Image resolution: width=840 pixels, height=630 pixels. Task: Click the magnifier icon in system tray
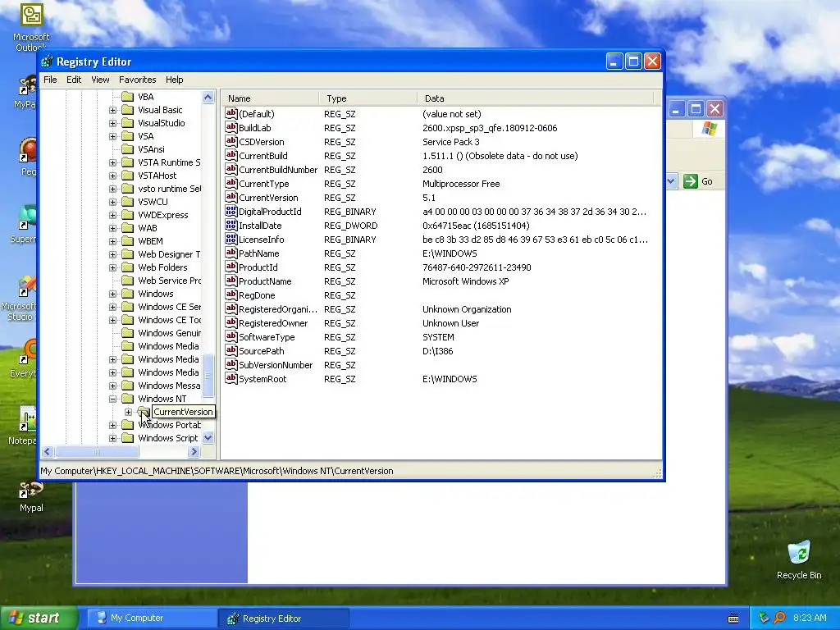779,618
